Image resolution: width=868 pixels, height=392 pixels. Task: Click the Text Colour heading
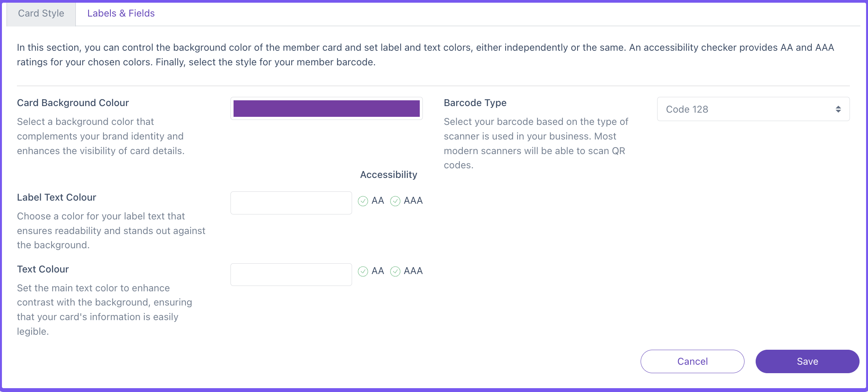point(43,269)
